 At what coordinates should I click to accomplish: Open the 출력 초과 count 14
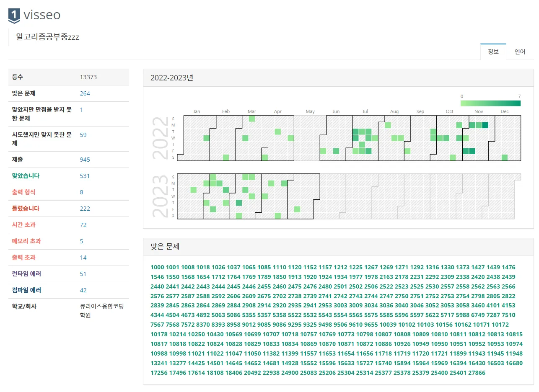click(x=83, y=258)
